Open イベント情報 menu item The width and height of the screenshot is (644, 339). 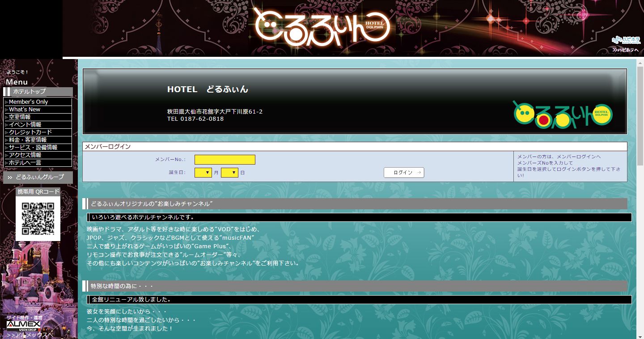point(38,125)
